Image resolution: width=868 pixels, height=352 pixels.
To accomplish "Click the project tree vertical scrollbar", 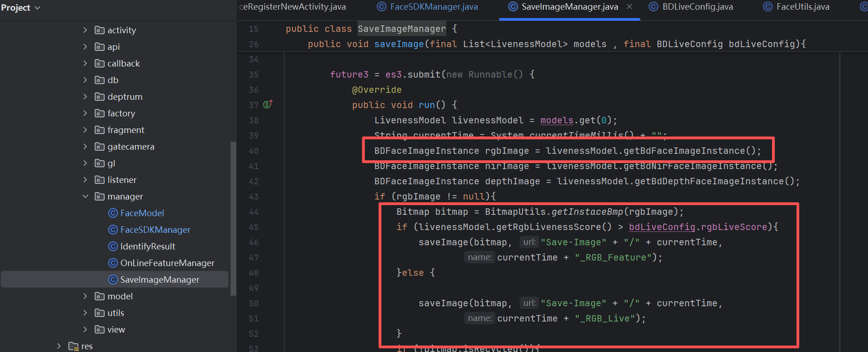I will click(233, 217).
